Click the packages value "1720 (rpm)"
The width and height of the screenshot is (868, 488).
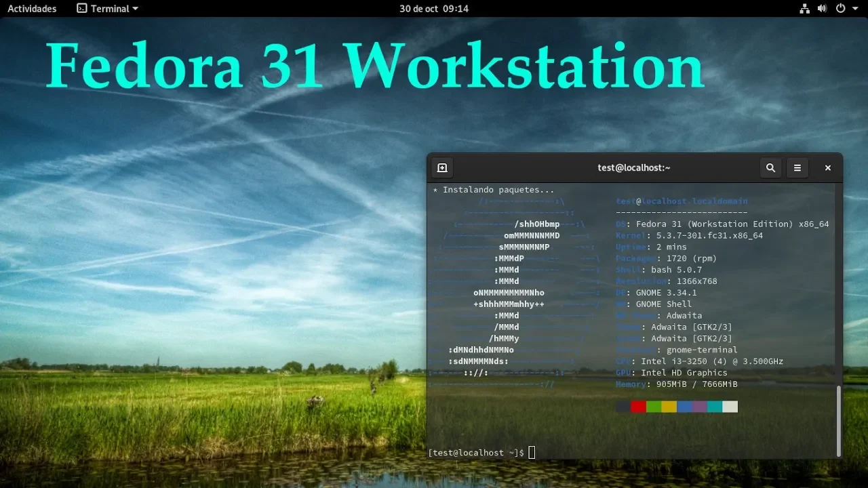692,258
